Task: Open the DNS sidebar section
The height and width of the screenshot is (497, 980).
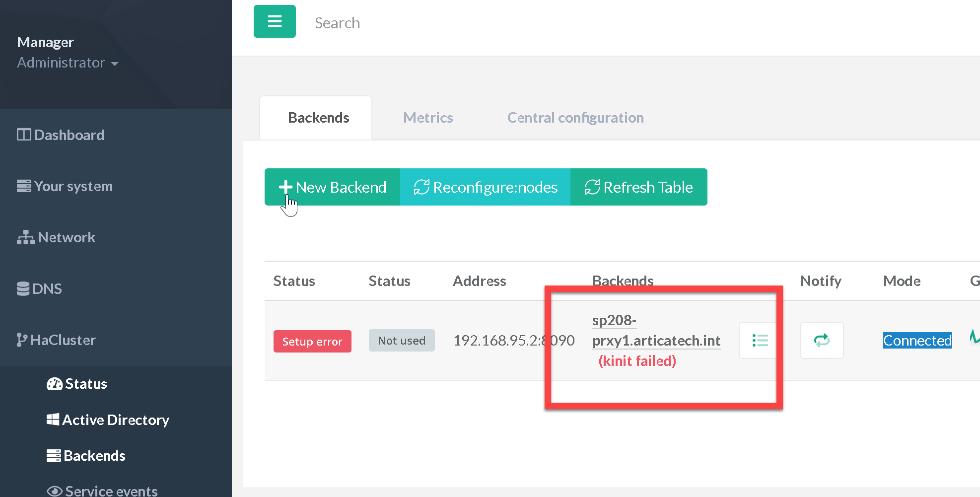Action: pos(39,289)
